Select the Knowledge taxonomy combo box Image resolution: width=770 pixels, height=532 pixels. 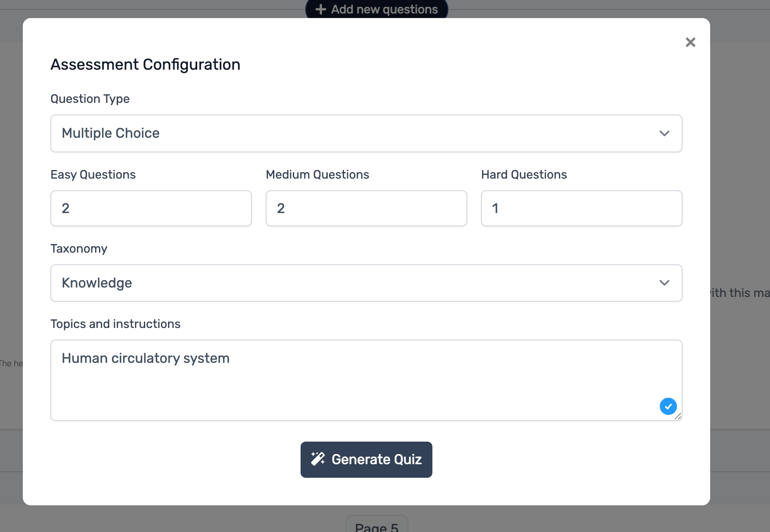tap(366, 283)
